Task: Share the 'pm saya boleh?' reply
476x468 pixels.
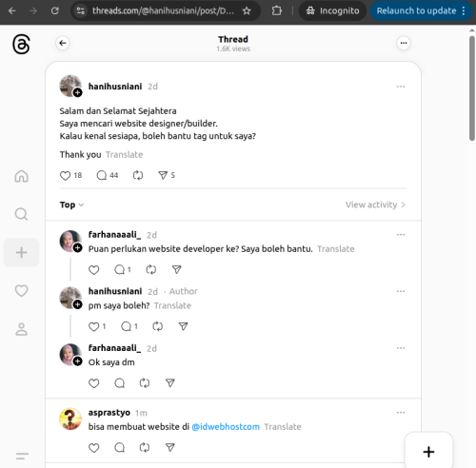Action: [x=183, y=326]
